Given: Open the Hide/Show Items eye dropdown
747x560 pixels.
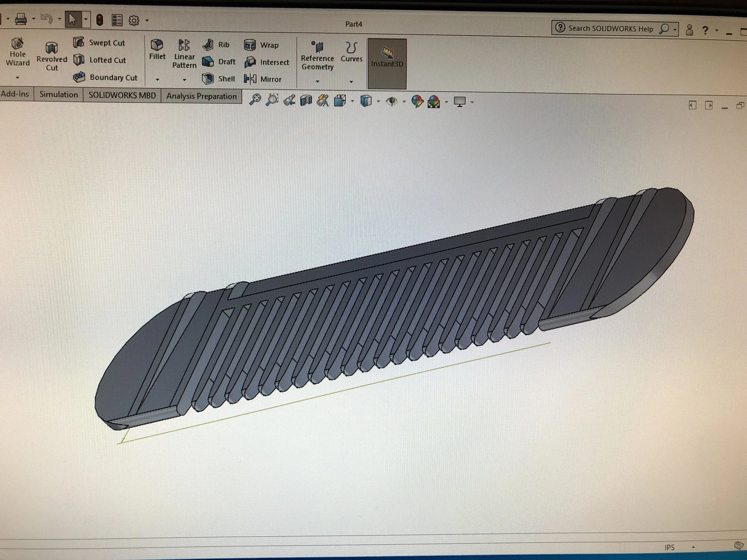Looking at the screenshot, I should tap(404, 102).
